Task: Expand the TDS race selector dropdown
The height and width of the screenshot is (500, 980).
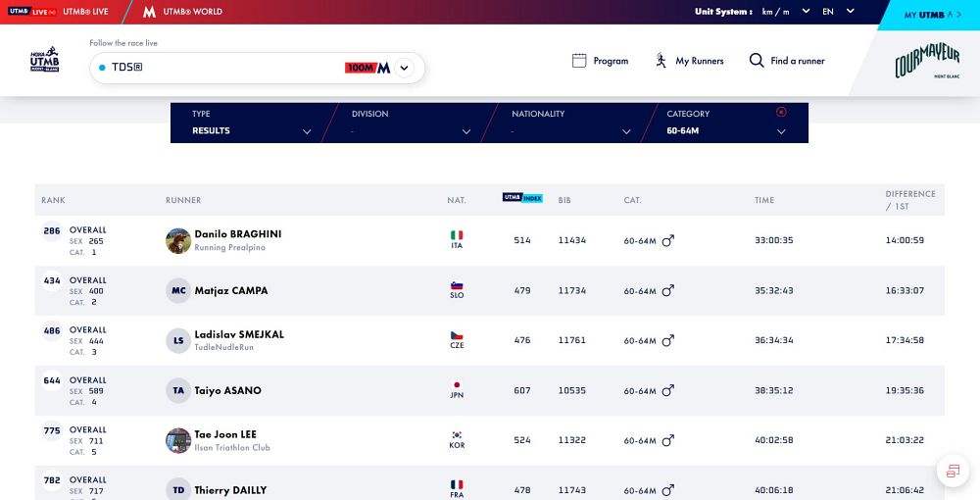Action: pyautogui.click(x=404, y=69)
